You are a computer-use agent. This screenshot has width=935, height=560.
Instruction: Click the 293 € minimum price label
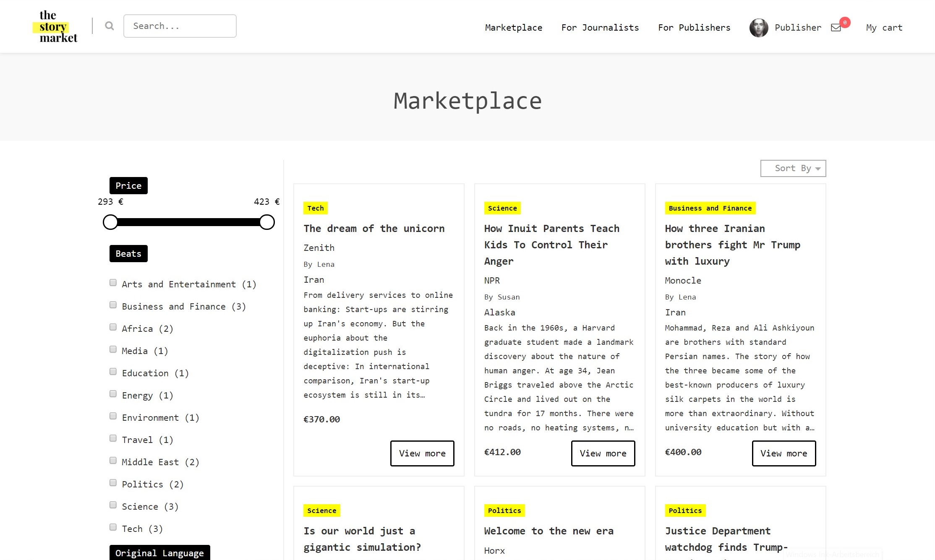(x=110, y=202)
